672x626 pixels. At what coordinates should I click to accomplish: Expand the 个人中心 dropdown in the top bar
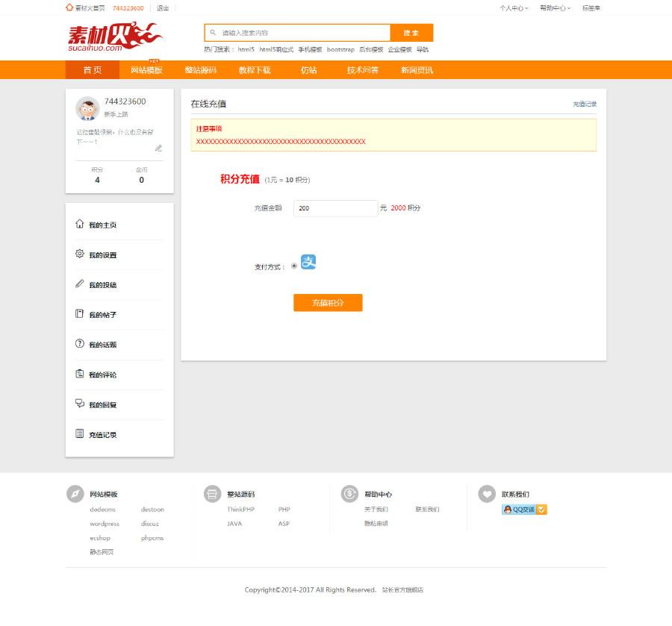pyautogui.click(x=514, y=8)
